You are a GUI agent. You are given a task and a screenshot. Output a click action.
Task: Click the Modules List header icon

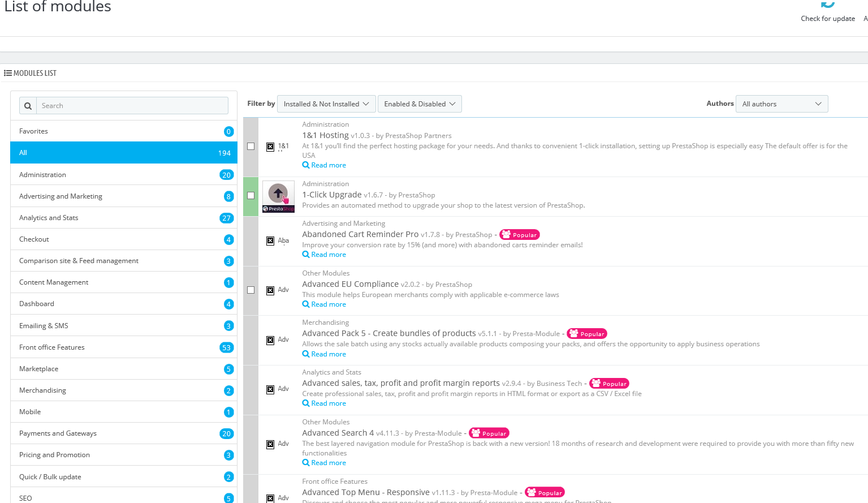[8, 73]
